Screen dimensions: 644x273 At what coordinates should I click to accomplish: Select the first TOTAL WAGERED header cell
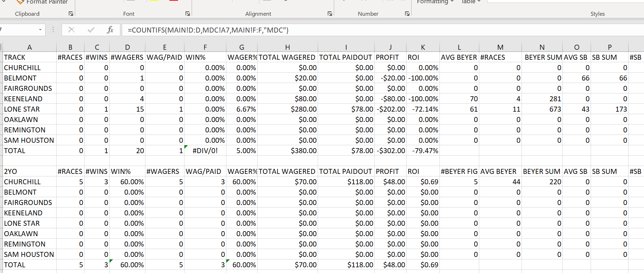pos(287,57)
